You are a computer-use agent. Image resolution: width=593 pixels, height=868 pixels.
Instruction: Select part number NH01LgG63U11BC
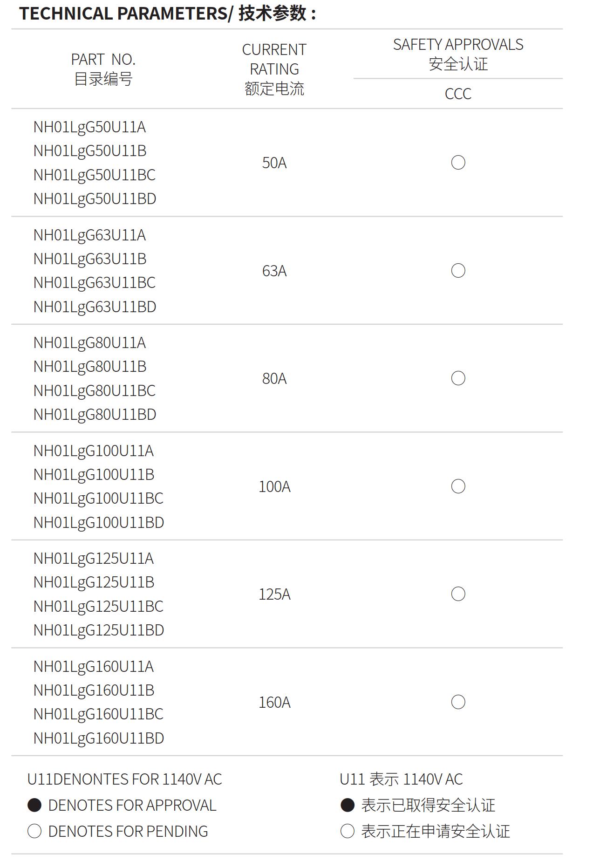coord(94,283)
